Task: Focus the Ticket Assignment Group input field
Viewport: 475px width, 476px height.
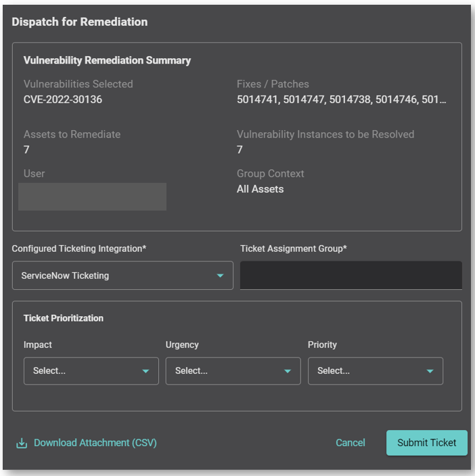Action: 350,276
